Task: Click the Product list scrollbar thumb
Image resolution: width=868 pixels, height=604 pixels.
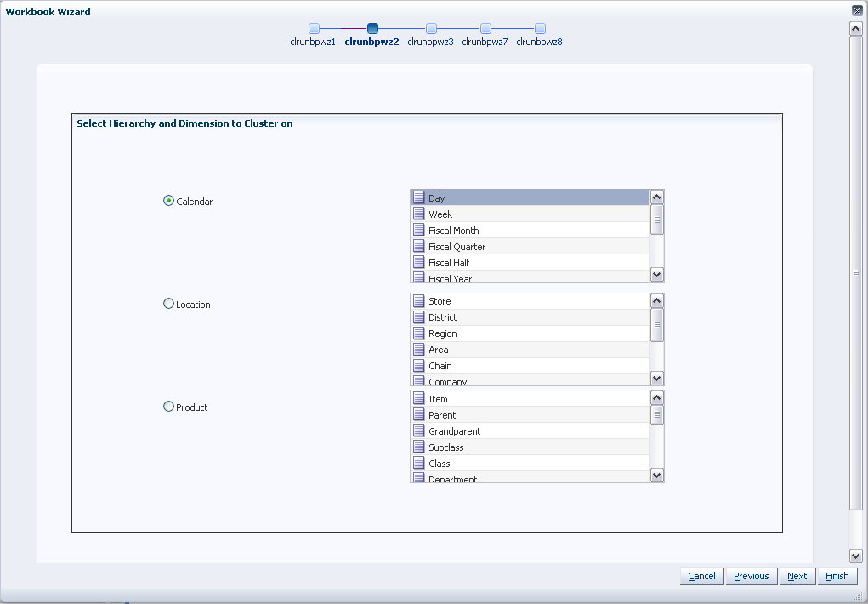Action: [656, 414]
